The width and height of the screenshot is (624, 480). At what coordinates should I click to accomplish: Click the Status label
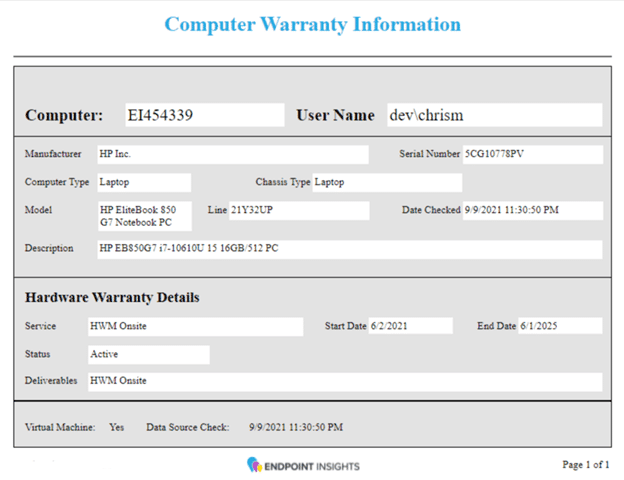(37, 354)
